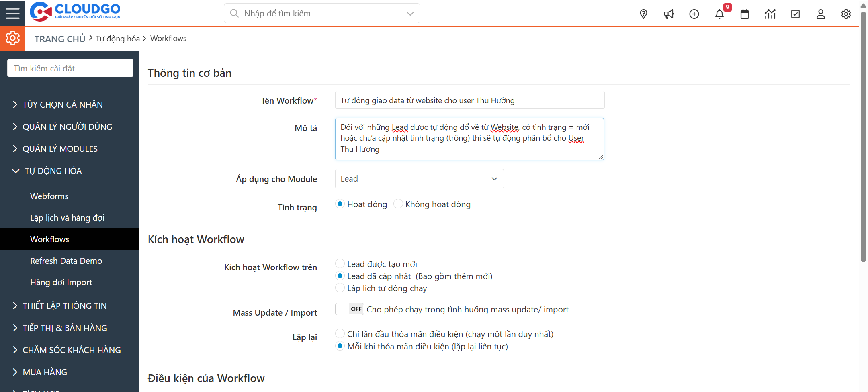Image resolution: width=868 pixels, height=392 pixels.
Task: Open Webforms in the sidebar
Action: (49, 196)
